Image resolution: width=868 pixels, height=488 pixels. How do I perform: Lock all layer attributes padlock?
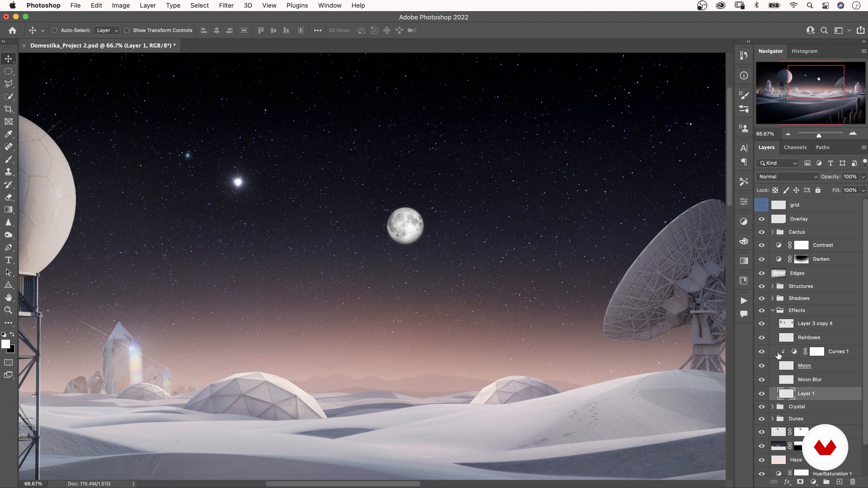pos(818,190)
